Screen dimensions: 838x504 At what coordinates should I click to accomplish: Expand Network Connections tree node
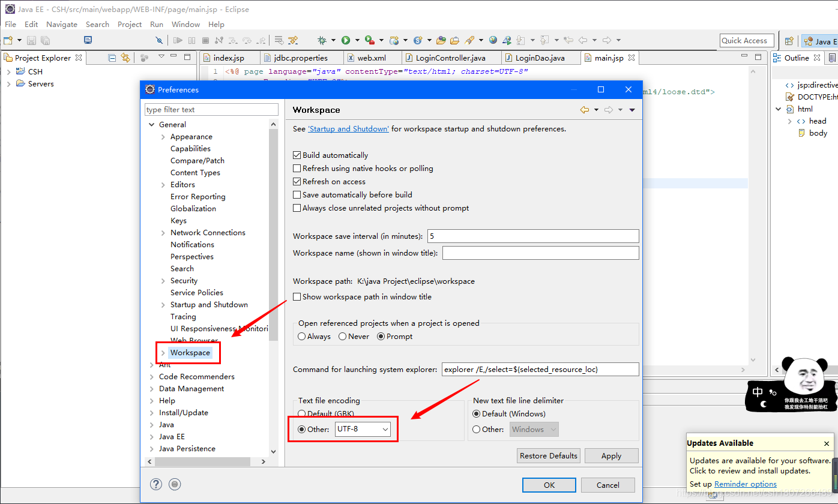tap(163, 232)
